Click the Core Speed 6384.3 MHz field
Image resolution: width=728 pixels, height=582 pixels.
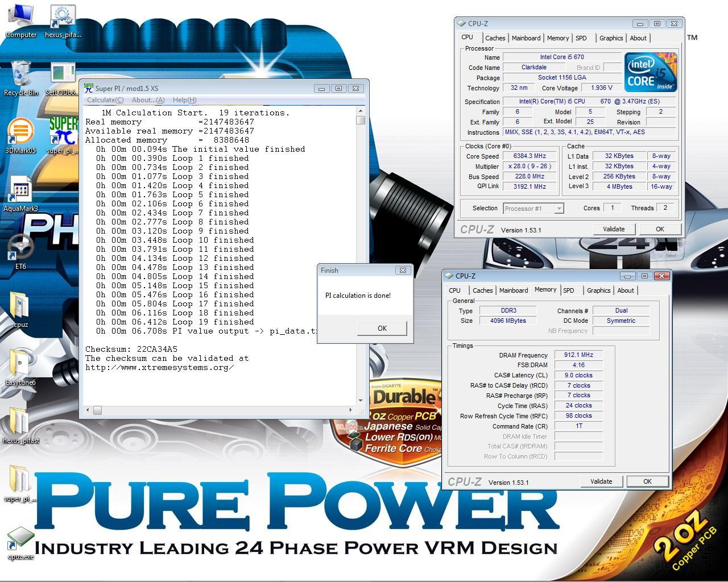[x=530, y=156]
